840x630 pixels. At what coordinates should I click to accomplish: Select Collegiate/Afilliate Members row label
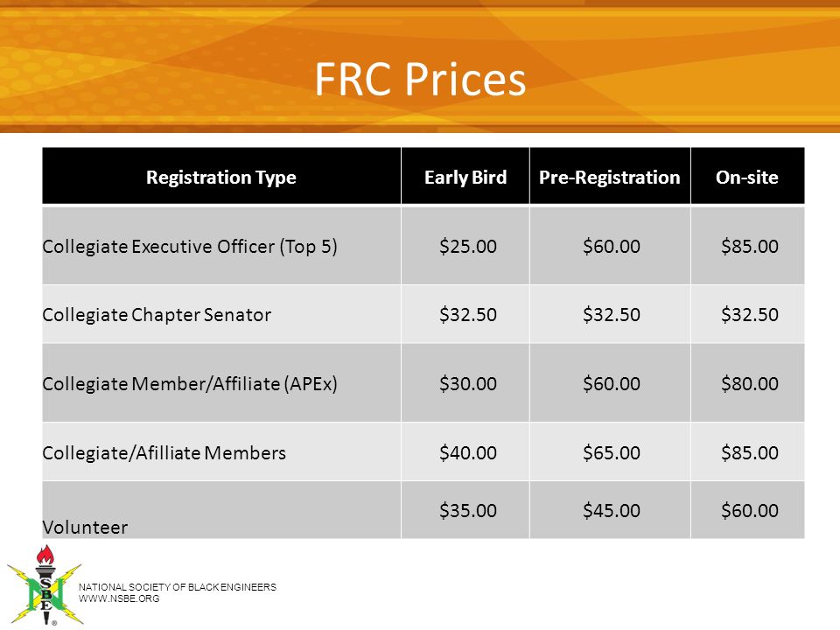(164, 452)
